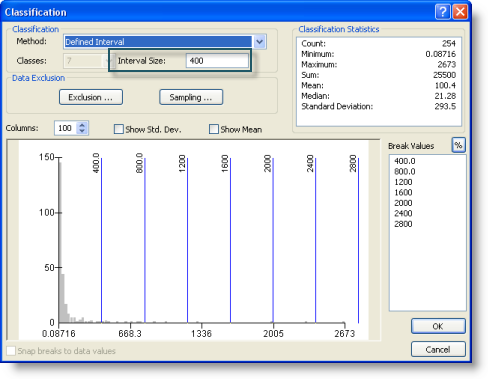Image resolution: width=488 pixels, height=379 pixels.
Task: Select the 400.0 break line in histogram
Action: pos(101,240)
